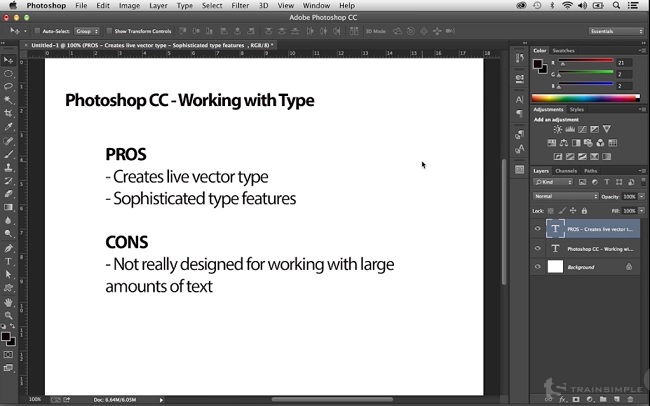650x406 pixels.
Task: Select the Zoom tool
Action: 8,316
